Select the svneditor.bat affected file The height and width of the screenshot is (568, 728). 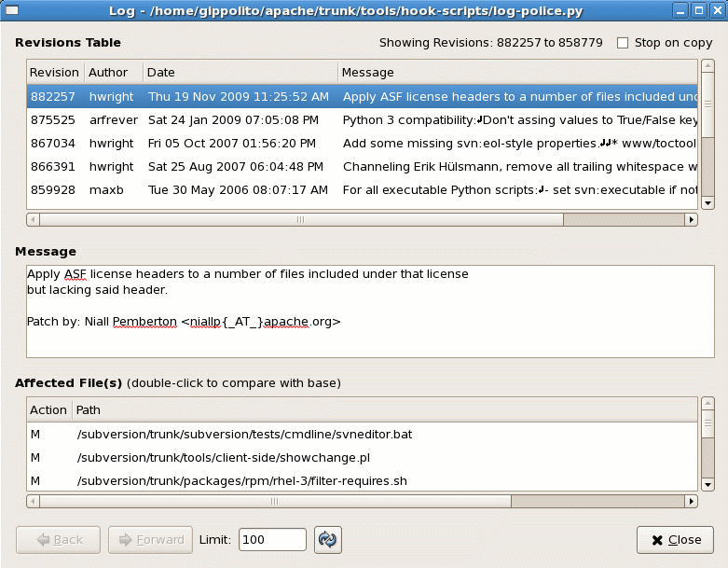(x=363, y=435)
